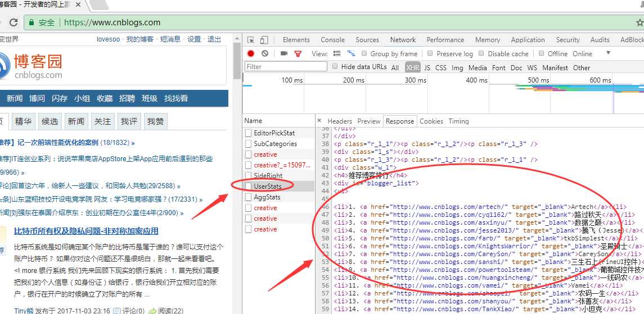644x314 pixels.
Task: Clear the network log icon
Action: tap(265, 54)
